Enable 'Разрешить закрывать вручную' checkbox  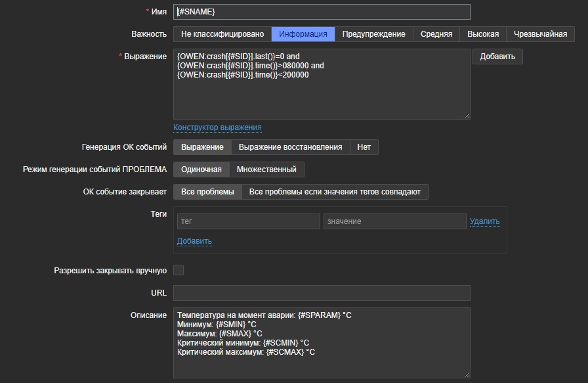pyautogui.click(x=178, y=270)
